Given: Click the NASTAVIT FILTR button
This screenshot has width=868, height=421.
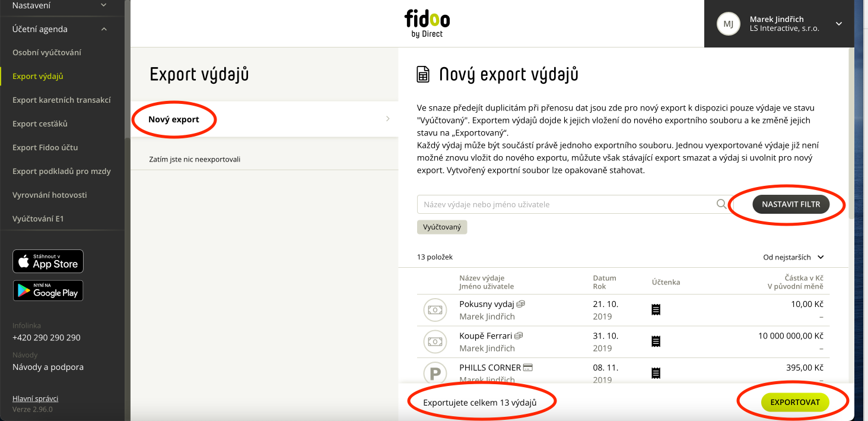Looking at the screenshot, I should click(791, 204).
